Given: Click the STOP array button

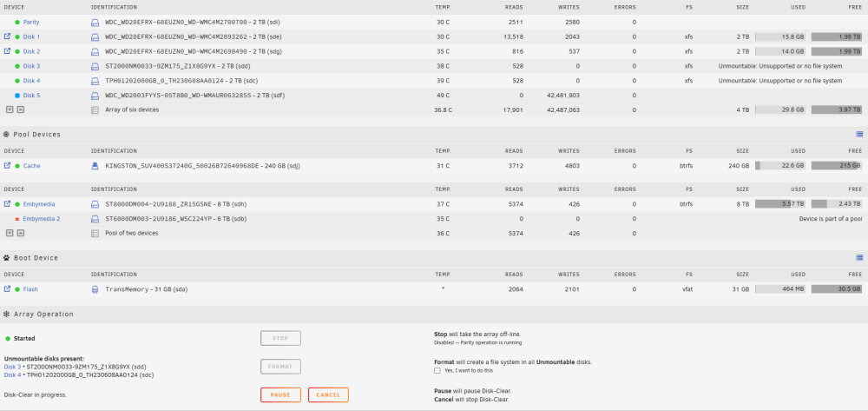Looking at the screenshot, I should point(280,338).
